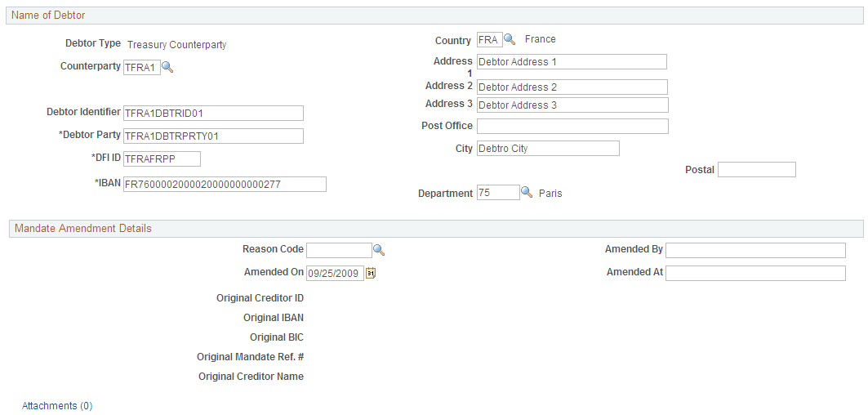Click the France country description
Screen dimensions: 868x415
pyautogui.click(x=541, y=39)
